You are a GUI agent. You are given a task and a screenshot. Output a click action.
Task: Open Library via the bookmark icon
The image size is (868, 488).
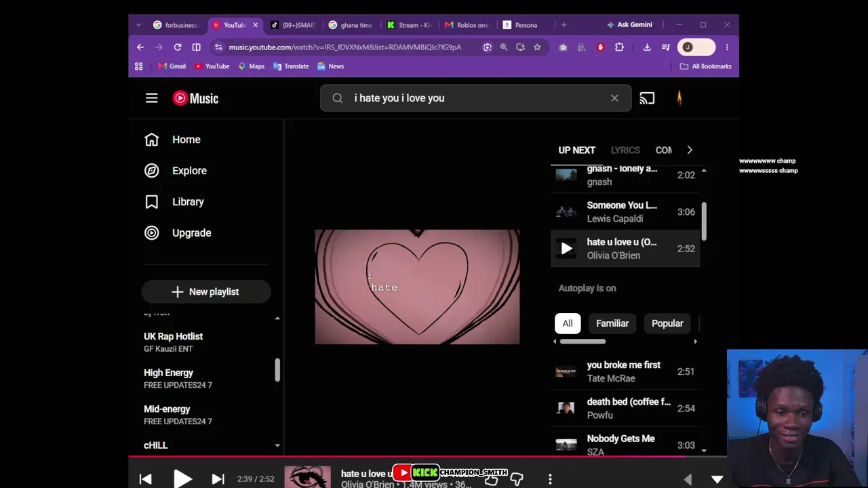pyautogui.click(x=151, y=202)
